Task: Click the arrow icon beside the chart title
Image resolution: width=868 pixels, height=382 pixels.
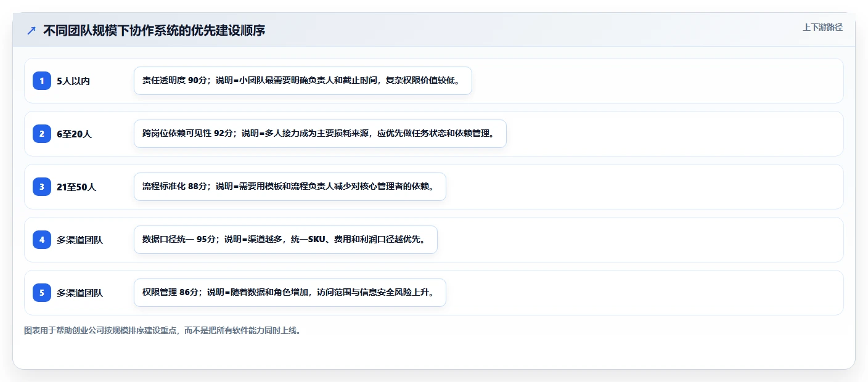Action: click(31, 30)
